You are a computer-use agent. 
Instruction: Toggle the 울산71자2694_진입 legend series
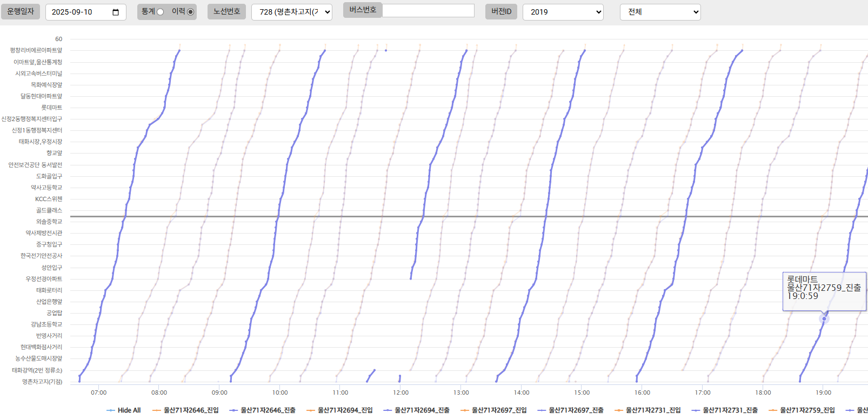[x=339, y=410]
